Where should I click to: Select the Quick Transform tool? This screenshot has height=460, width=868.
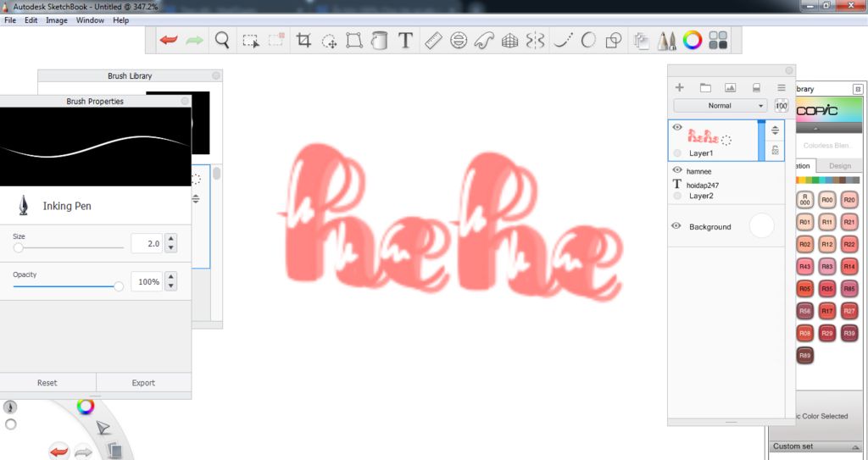[330, 41]
